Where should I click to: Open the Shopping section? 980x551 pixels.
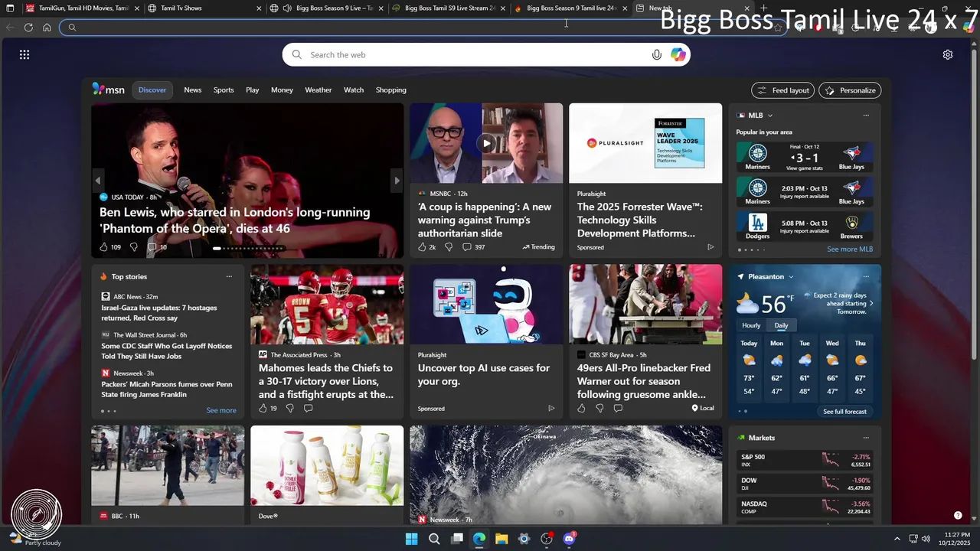[391, 90]
